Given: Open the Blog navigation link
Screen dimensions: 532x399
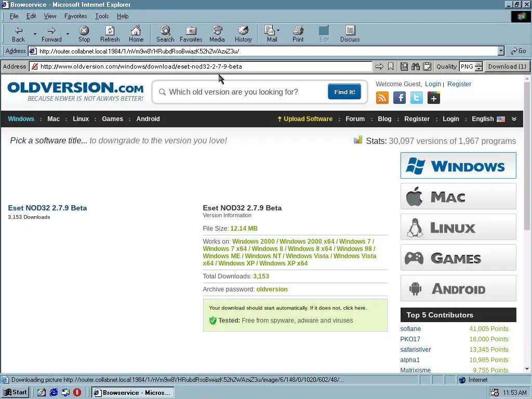Looking at the screenshot, I should [x=384, y=119].
